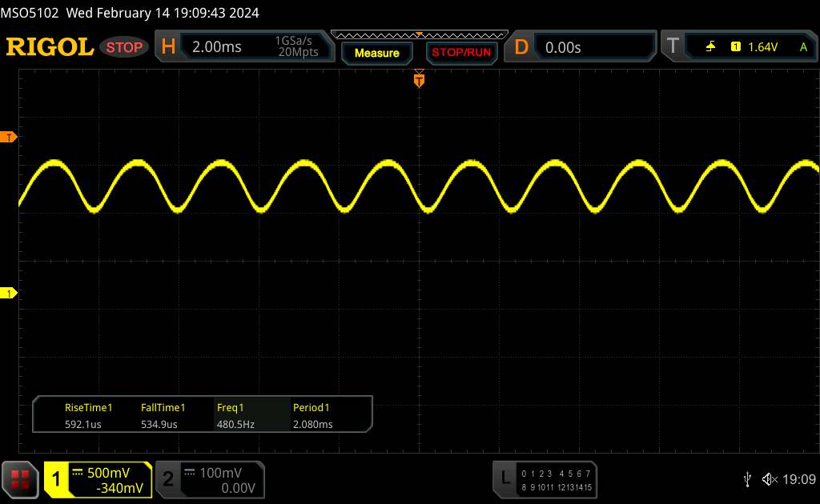This screenshot has height=504, width=820.
Task: Click the rising edge trigger type icon
Action: click(x=710, y=47)
